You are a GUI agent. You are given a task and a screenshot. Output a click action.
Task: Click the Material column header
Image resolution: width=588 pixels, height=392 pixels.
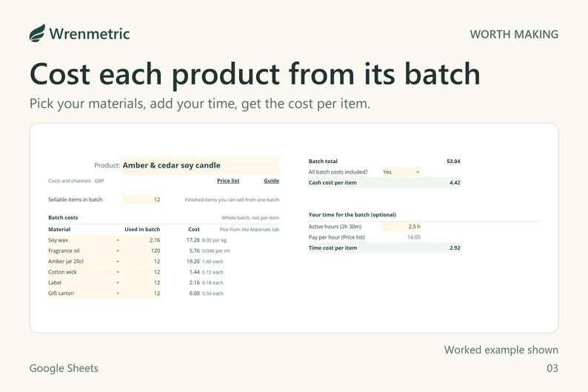tap(59, 229)
